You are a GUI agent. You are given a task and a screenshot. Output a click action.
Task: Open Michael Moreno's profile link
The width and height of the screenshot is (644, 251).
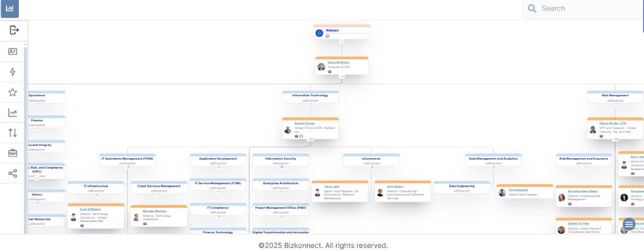[x=155, y=211]
